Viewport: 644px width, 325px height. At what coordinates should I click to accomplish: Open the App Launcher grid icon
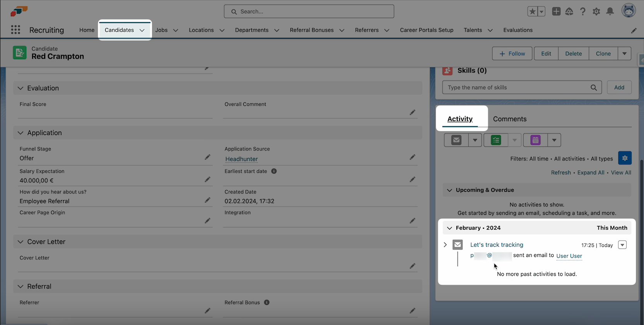click(x=15, y=30)
